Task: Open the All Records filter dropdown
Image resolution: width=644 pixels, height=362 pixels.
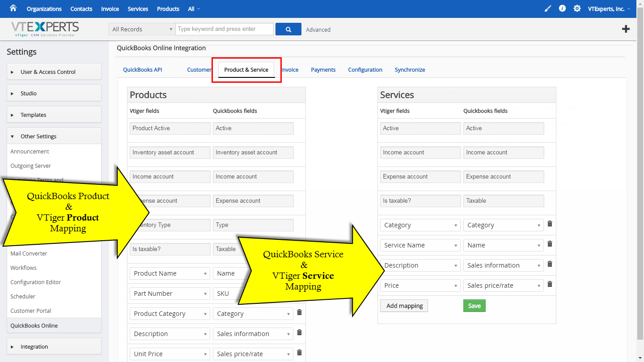Action: point(141,29)
